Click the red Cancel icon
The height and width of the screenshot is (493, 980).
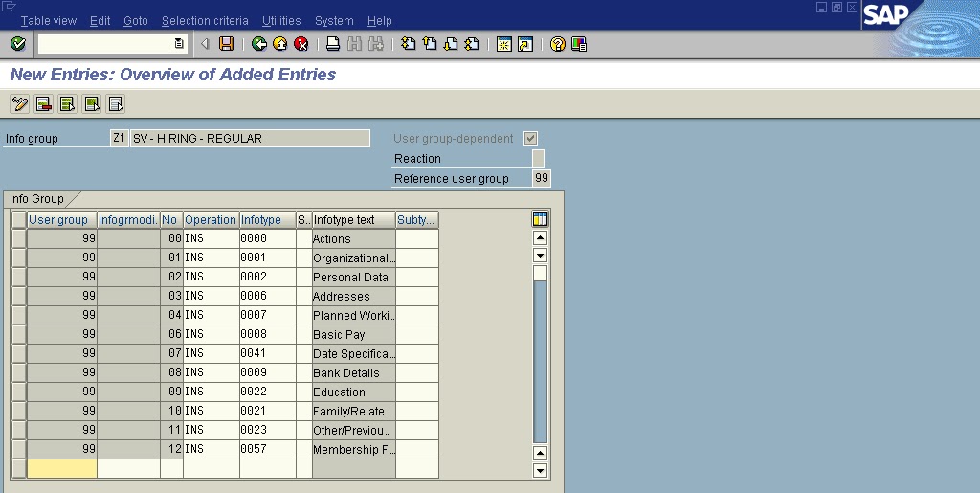301,44
